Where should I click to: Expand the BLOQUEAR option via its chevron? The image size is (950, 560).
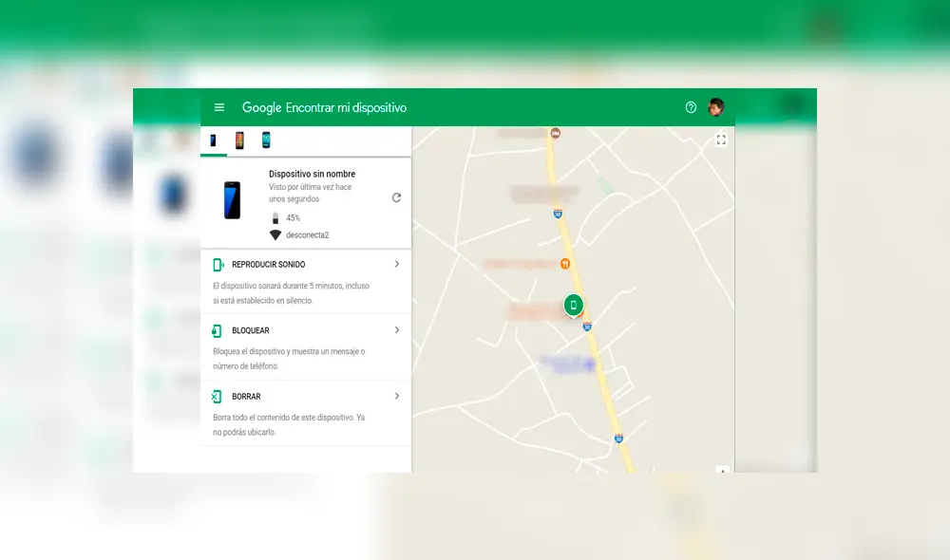click(398, 330)
